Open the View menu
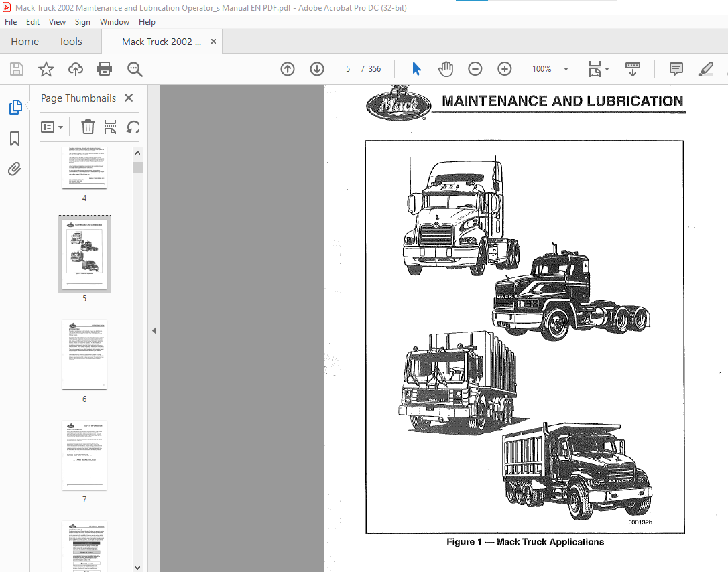This screenshot has height=572, width=728. click(57, 22)
